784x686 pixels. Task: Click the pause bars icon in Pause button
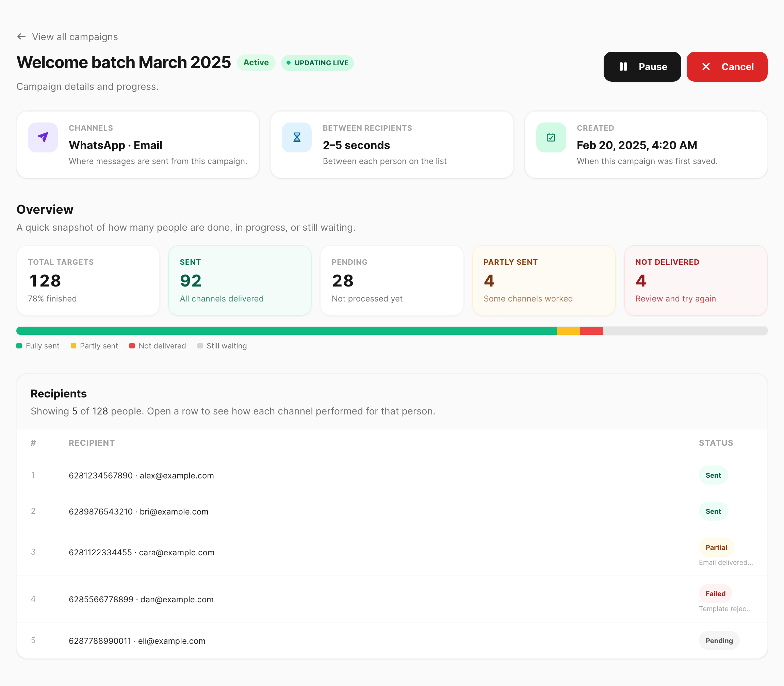click(623, 67)
